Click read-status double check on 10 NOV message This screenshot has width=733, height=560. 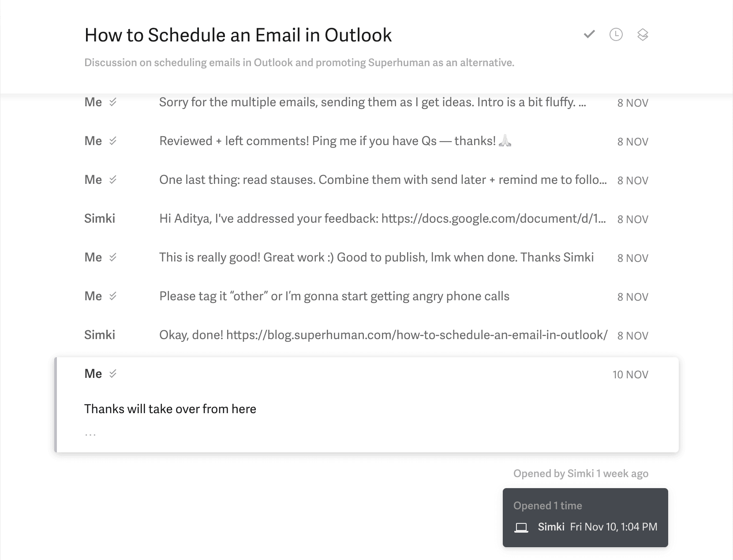pyautogui.click(x=113, y=374)
